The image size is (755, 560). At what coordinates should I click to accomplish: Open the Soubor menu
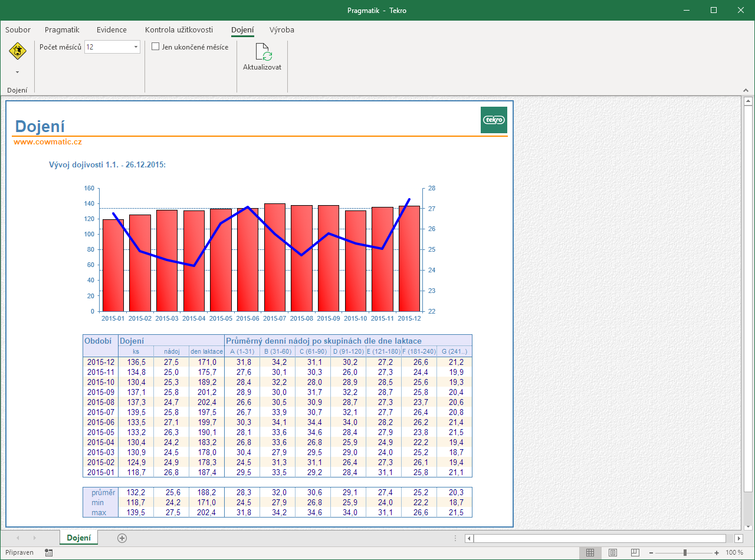point(18,29)
